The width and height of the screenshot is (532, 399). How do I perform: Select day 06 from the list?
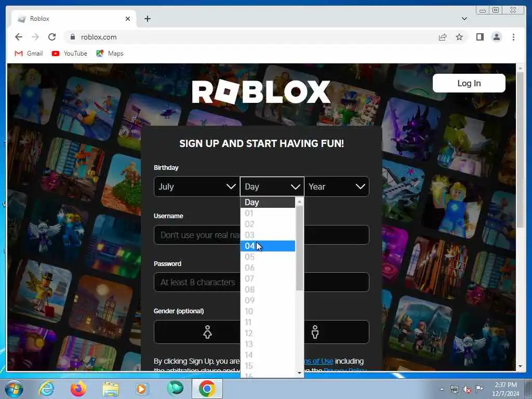(268, 268)
